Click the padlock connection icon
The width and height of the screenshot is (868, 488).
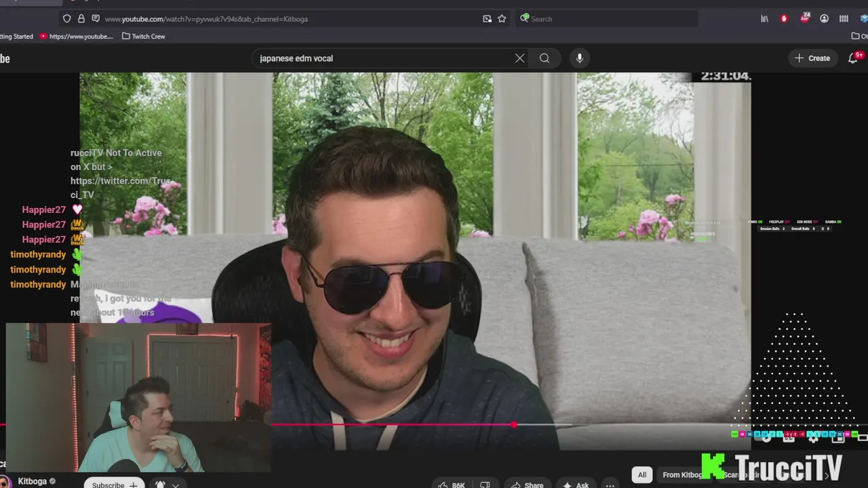point(81,19)
